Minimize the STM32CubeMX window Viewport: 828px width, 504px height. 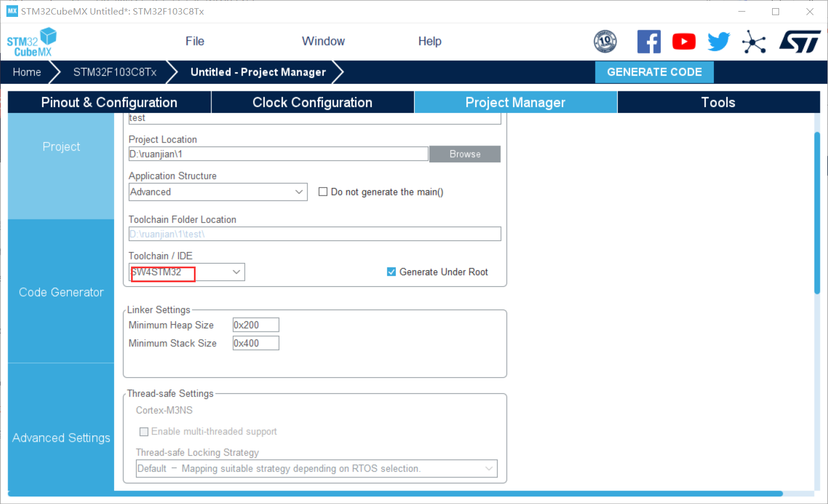742,12
